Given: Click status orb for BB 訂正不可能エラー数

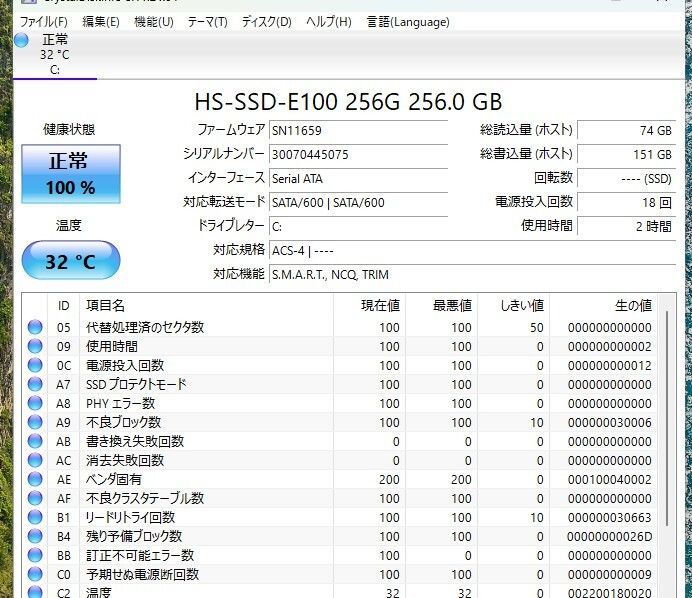Looking at the screenshot, I should pos(35,555).
